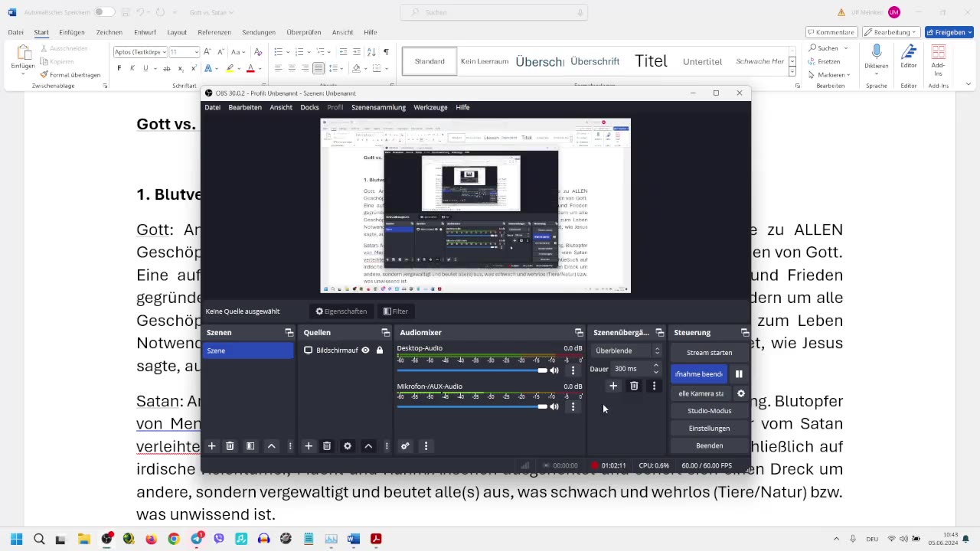Open advanced audio properties gears icon
The image size is (980, 551).
406,446
